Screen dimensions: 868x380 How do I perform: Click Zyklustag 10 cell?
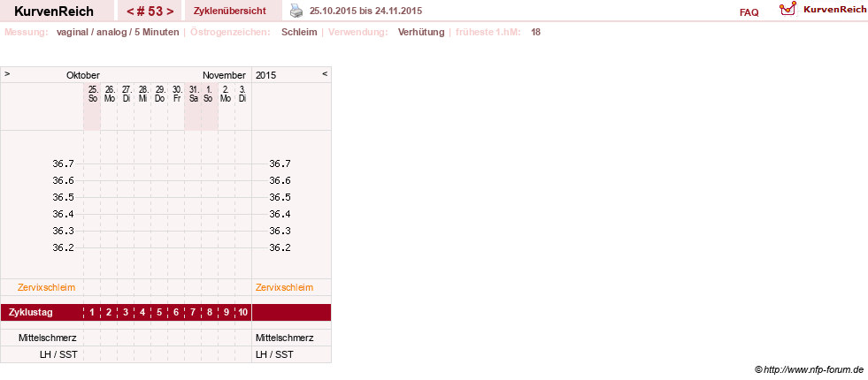pyautogui.click(x=243, y=313)
